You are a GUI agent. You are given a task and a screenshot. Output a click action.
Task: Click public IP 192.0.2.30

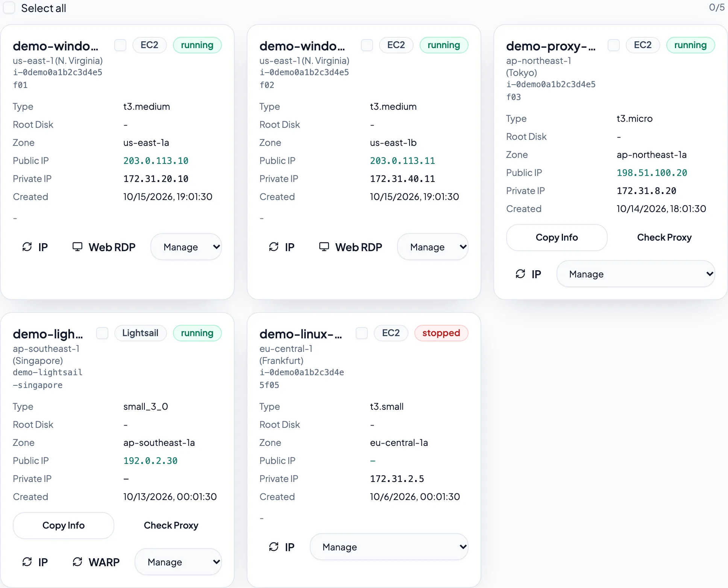tap(150, 461)
